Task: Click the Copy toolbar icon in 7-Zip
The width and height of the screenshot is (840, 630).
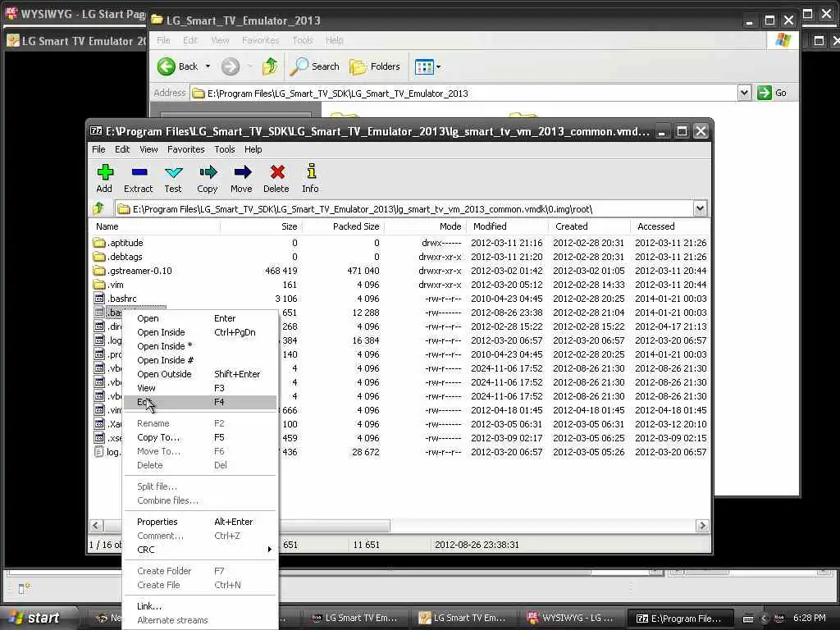Action: [208, 178]
